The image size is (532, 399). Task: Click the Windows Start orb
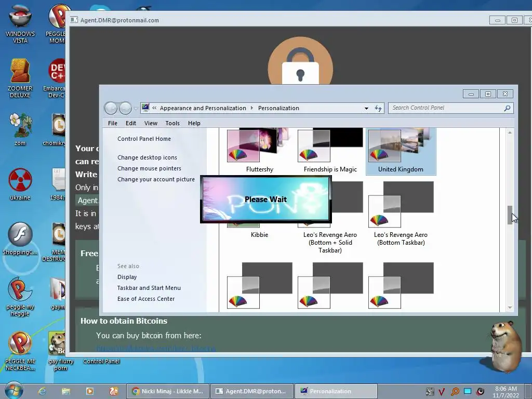coord(14,390)
